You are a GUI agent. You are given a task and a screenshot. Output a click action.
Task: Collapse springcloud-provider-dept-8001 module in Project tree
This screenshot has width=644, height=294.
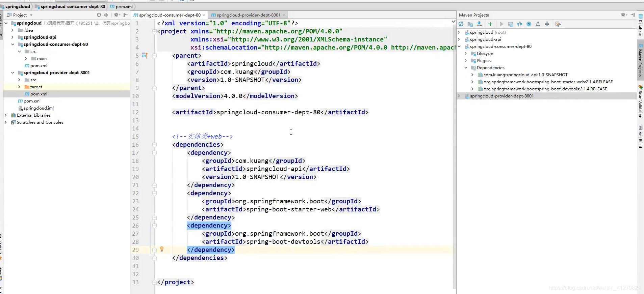pyautogui.click(x=12, y=72)
